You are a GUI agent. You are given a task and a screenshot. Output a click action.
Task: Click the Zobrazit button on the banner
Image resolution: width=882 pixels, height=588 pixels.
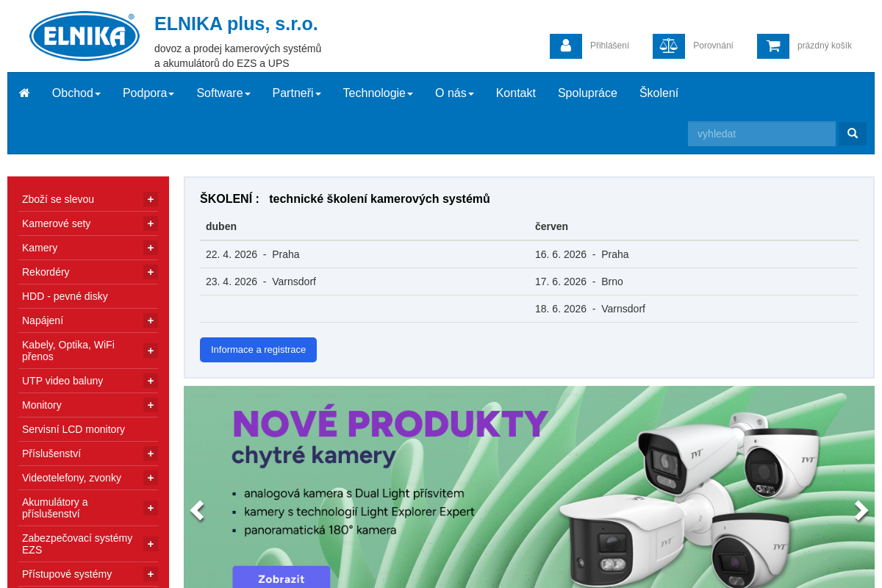click(281, 579)
